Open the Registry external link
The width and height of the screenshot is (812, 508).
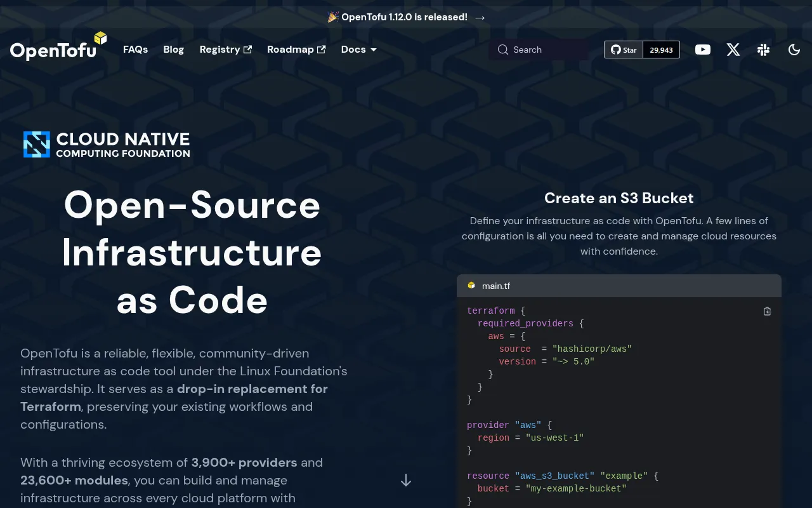click(x=226, y=50)
